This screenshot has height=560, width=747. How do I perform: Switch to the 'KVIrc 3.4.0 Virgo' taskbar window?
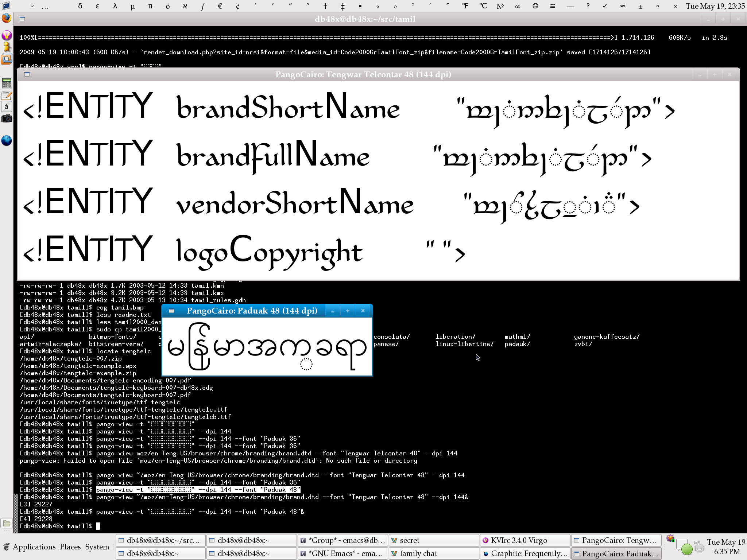(x=525, y=540)
